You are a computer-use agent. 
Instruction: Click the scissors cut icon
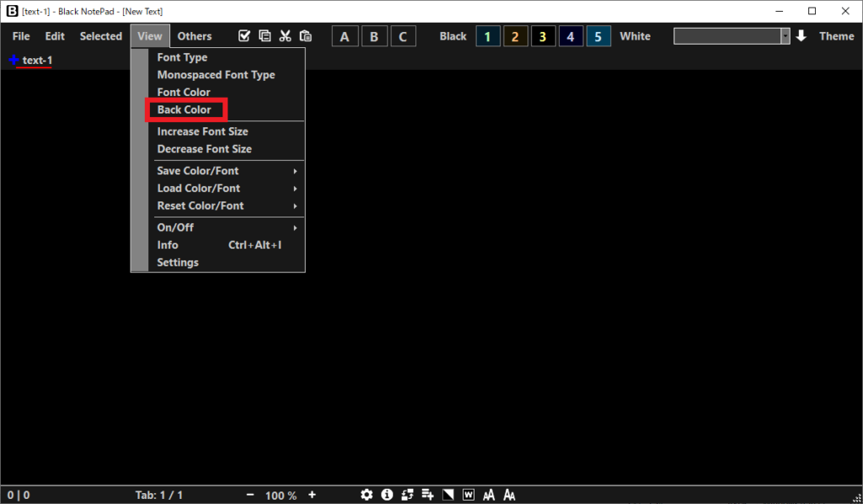(285, 35)
